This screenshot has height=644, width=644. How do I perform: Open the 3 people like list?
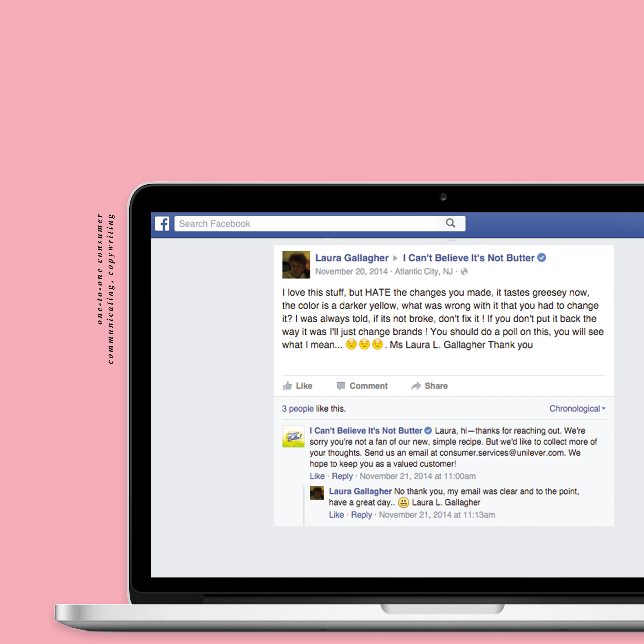pos(298,409)
